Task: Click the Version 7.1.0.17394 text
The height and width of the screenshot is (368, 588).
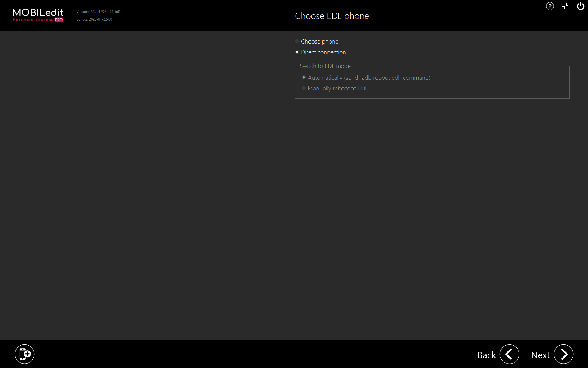Action: (x=98, y=12)
